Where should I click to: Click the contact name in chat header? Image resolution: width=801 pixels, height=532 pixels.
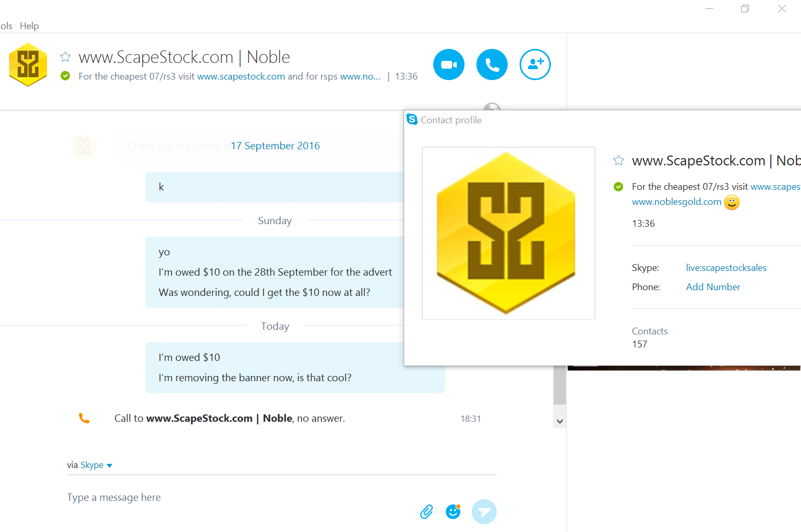(184, 57)
